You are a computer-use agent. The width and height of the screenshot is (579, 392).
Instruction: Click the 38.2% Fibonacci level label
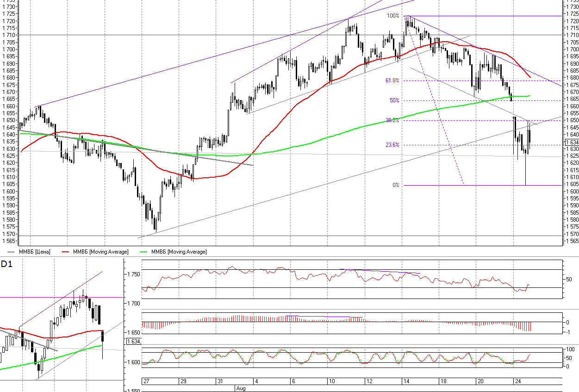coord(392,120)
